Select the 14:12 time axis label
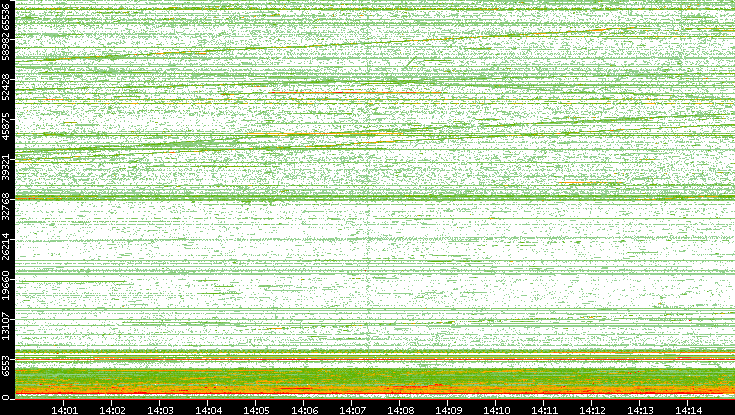 click(x=592, y=411)
